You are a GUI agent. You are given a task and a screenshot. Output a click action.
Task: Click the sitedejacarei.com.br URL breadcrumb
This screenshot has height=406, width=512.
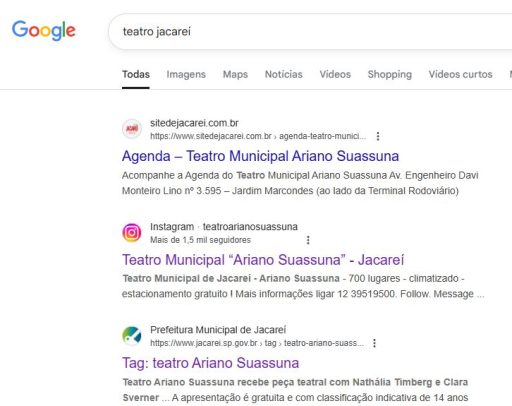tap(258, 136)
